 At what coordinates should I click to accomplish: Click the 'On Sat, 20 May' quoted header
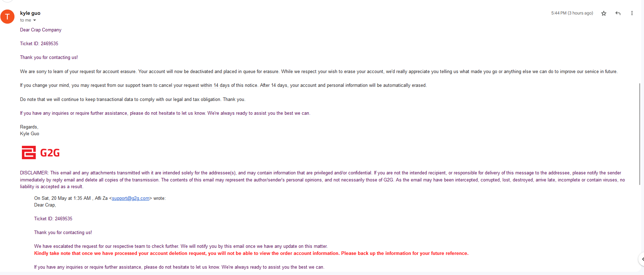tap(100, 198)
